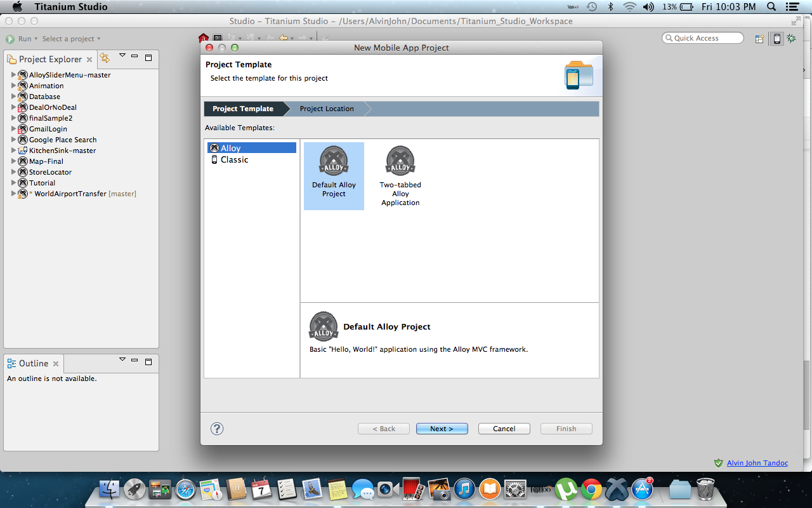This screenshot has height=508, width=812.
Task: Click the red Aptana home toolbar icon
Action: (x=203, y=39)
